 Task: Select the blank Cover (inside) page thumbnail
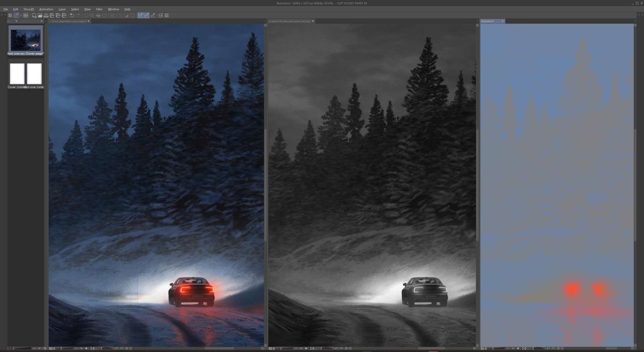pyautogui.click(x=17, y=74)
